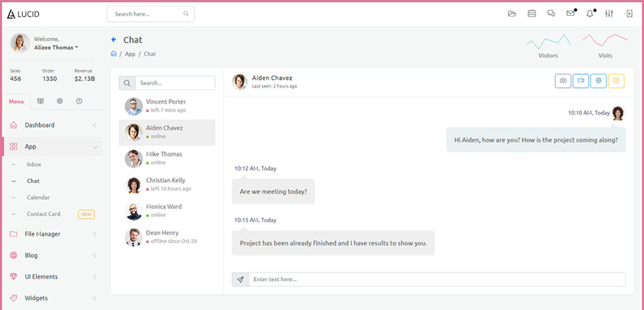The image size is (644, 310).
Task: Collapse the App menu chevron
Action: coord(95,147)
